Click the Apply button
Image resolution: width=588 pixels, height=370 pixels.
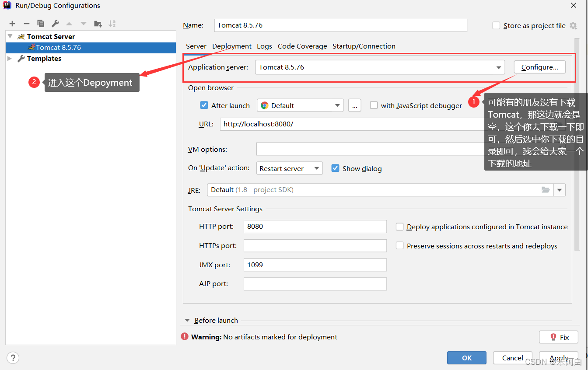(559, 358)
